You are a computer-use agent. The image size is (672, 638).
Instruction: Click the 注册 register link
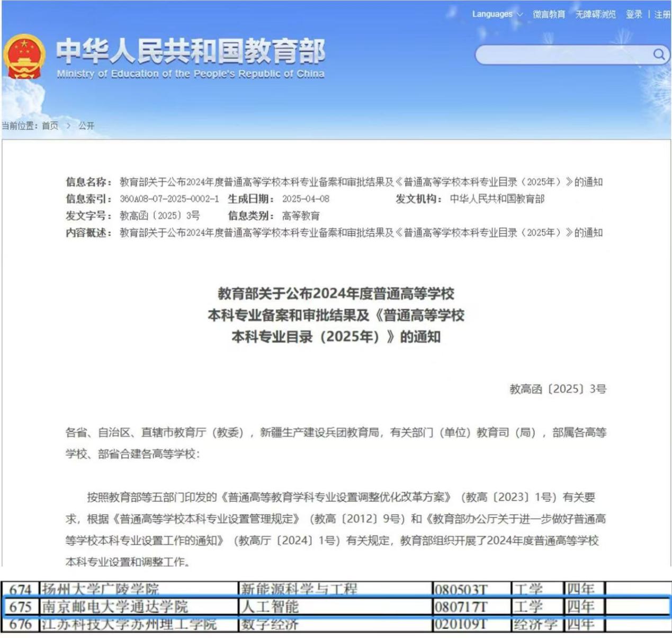(x=662, y=14)
